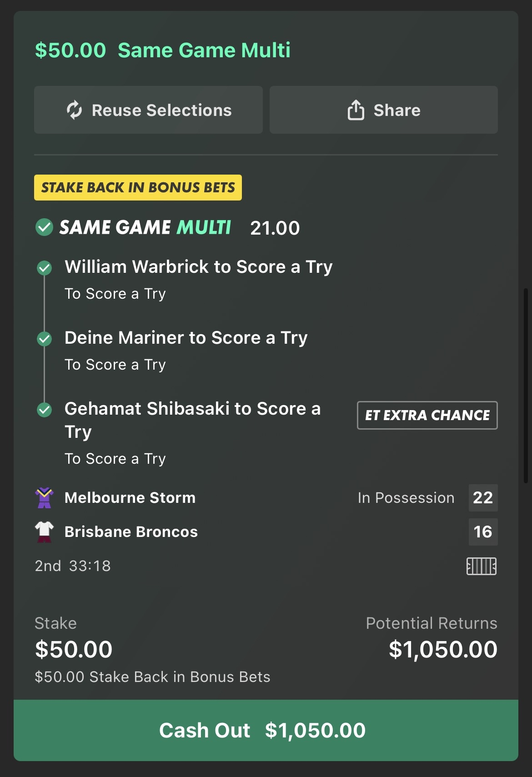Image resolution: width=532 pixels, height=777 pixels.
Task: Click the share upload icon
Action: tap(356, 110)
